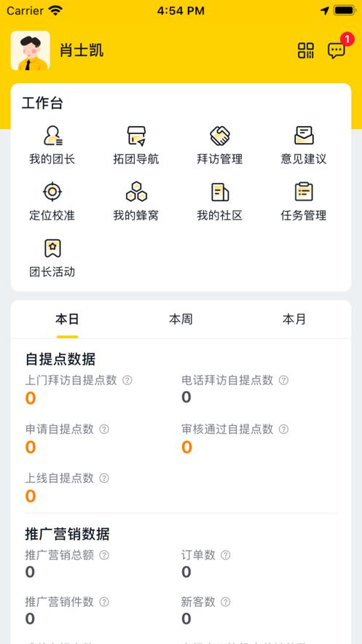Show help for 推广营销总额
Viewport: 362px width, 644px height.
(105, 555)
